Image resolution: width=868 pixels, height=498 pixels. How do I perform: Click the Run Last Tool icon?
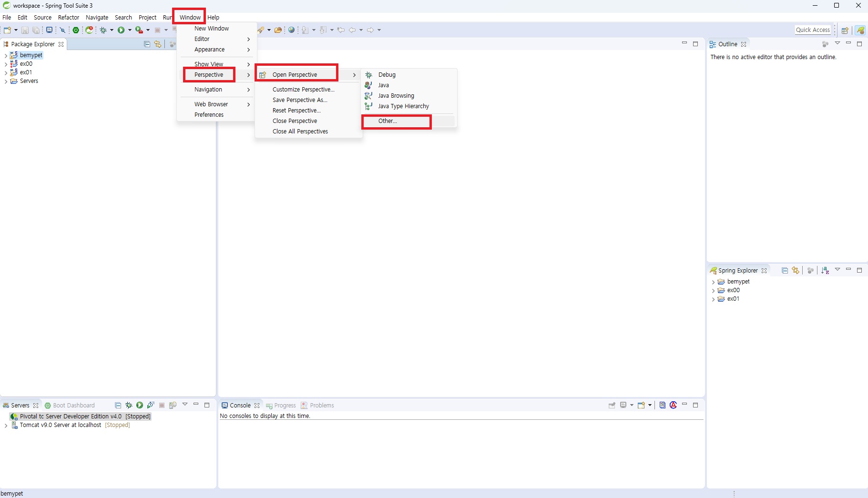point(139,30)
